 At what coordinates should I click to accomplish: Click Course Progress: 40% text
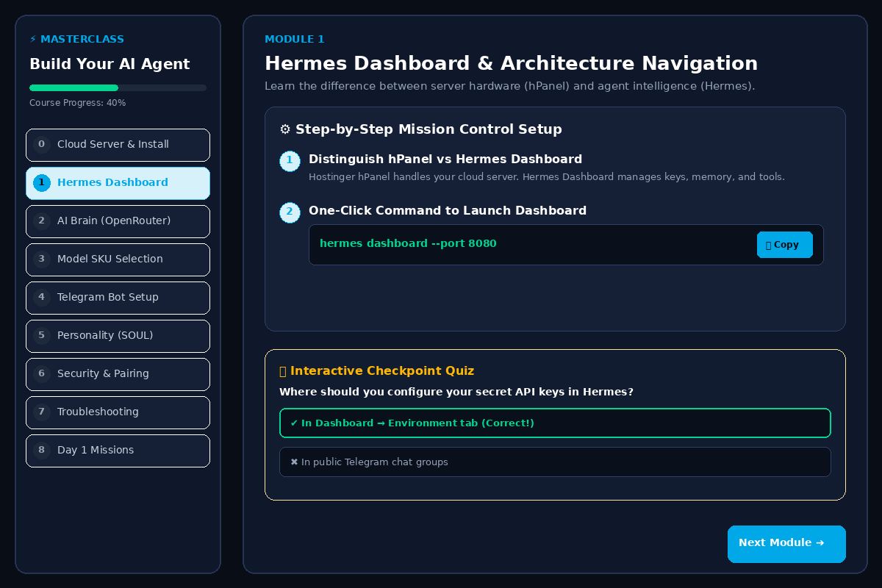pos(77,103)
